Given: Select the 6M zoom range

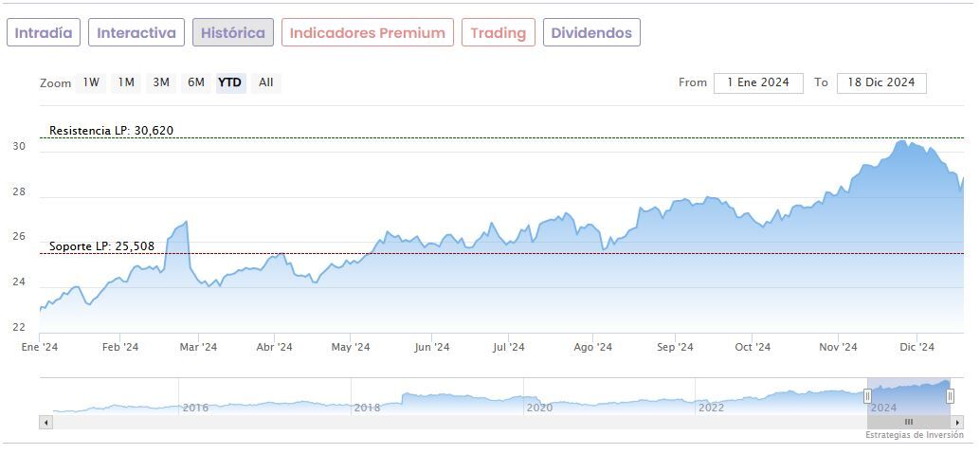Looking at the screenshot, I should 196,82.
